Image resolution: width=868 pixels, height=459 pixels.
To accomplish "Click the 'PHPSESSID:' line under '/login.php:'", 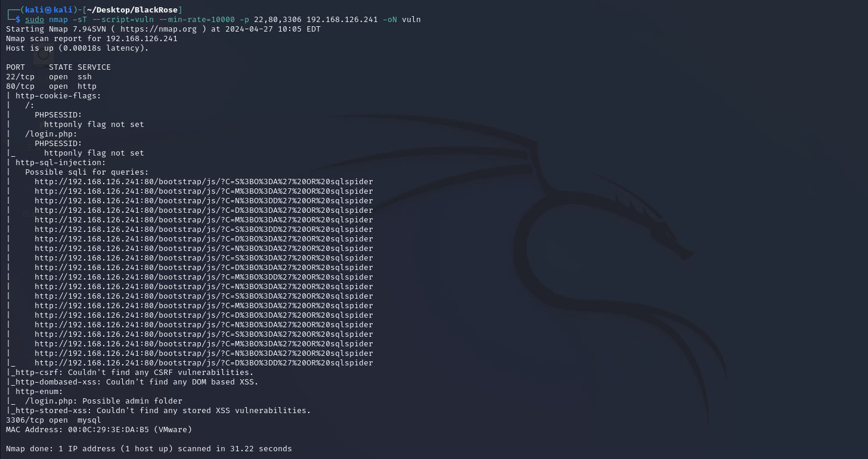I will point(58,143).
